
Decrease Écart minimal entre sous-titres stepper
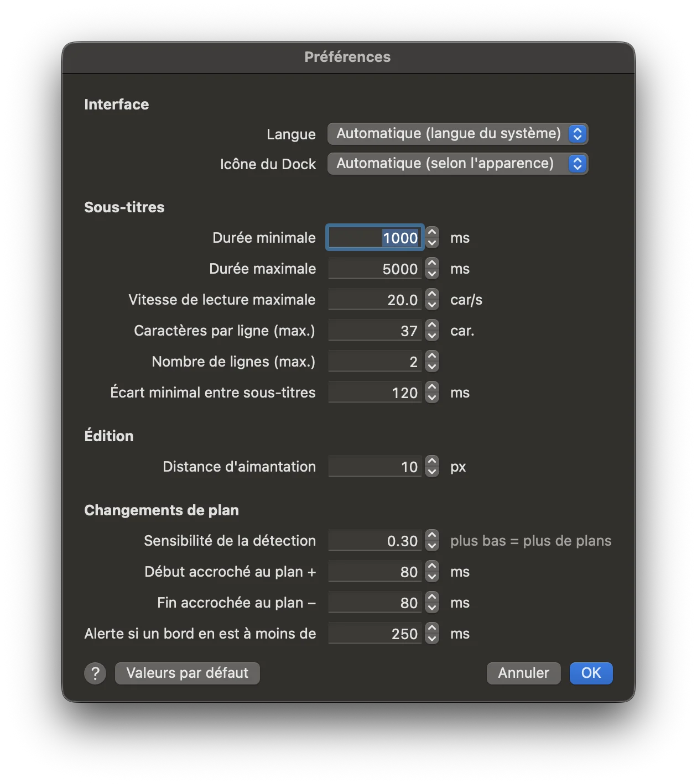(433, 398)
